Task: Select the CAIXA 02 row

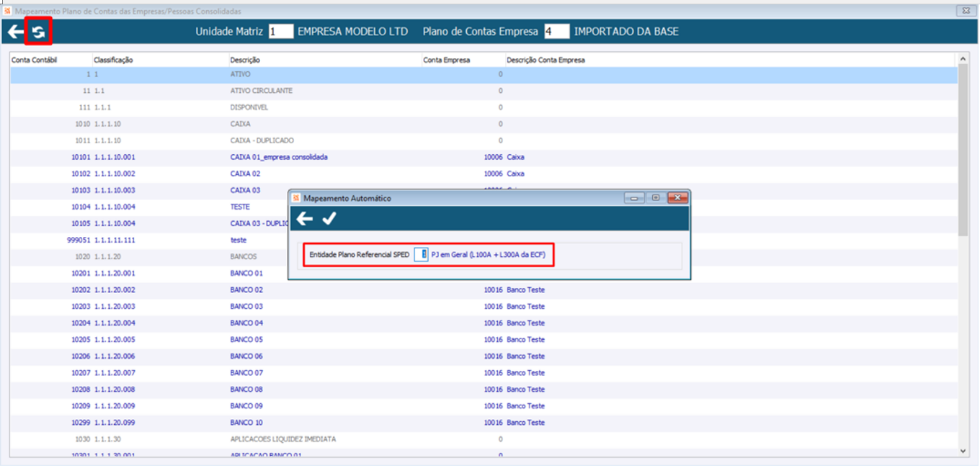Action: tap(484, 174)
